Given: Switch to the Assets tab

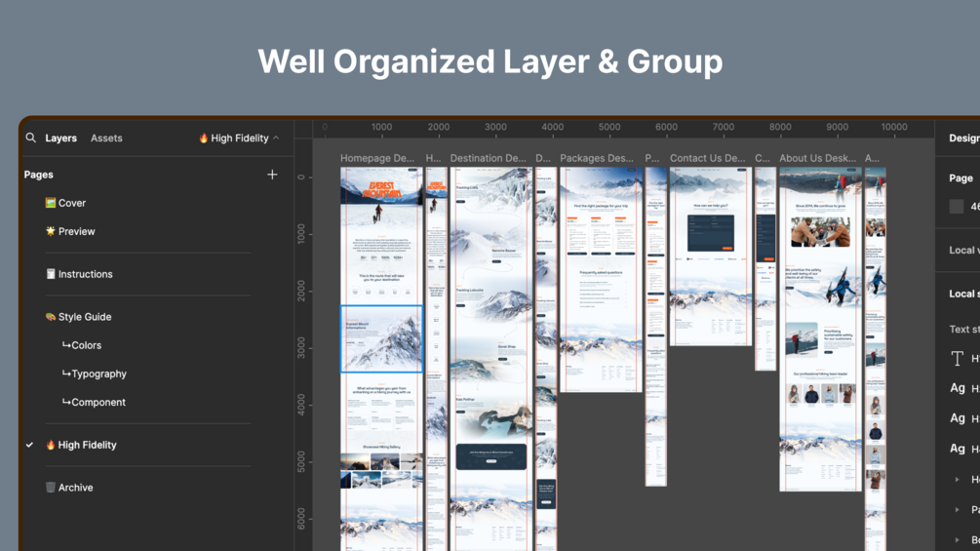Looking at the screenshot, I should (x=106, y=138).
